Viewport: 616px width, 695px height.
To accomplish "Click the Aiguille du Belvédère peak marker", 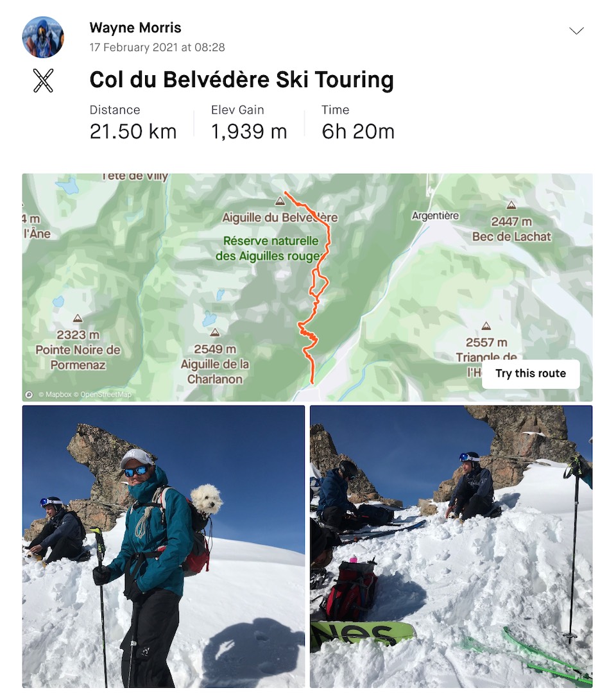I will (x=280, y=202).
